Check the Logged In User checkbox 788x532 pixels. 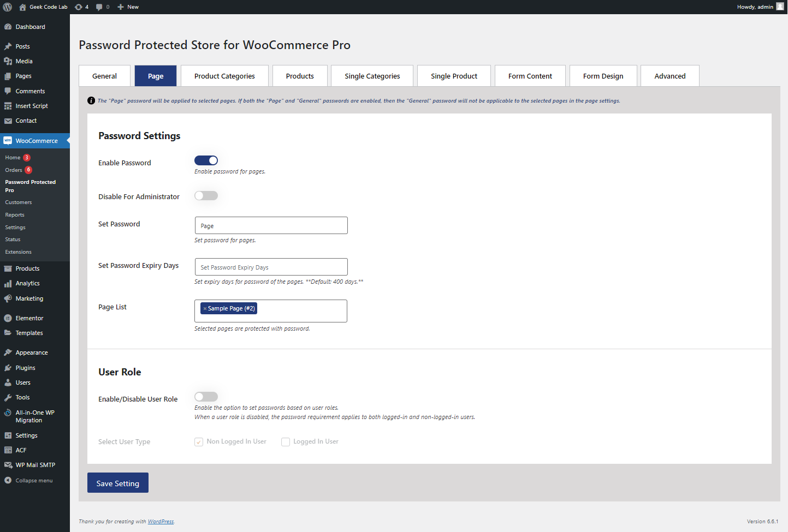coord(285,442)
